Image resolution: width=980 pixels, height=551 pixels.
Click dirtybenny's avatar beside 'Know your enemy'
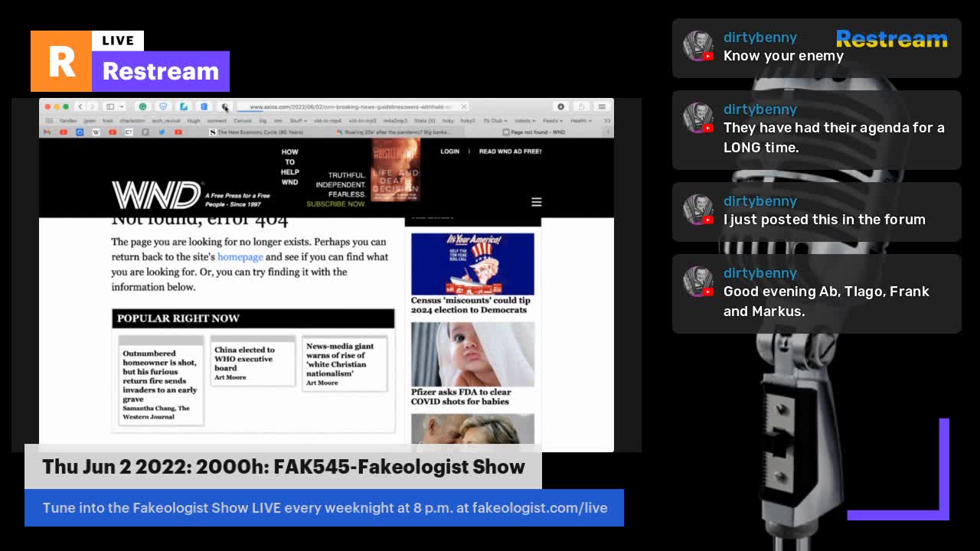pos(697,47)
